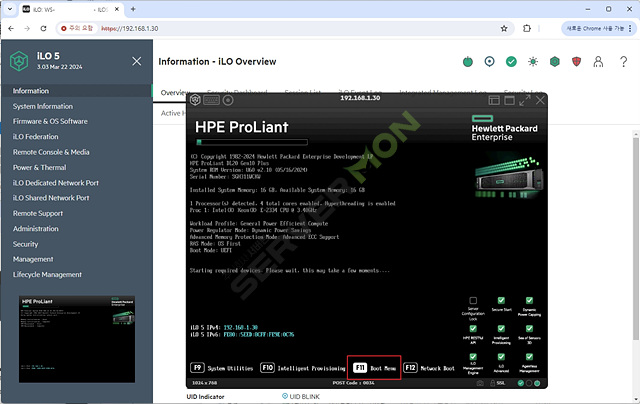Click the POST progress bar under HPE ProLiant
Image resolution: width=640 pixels, height=404 pixels.
coord(252,142)
